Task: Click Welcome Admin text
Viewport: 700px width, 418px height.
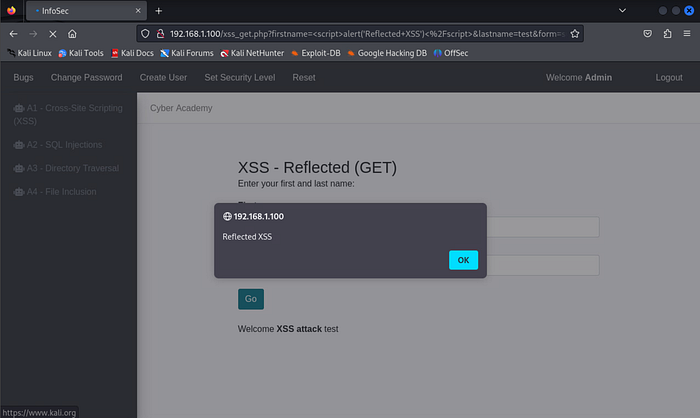Action: 579,78
